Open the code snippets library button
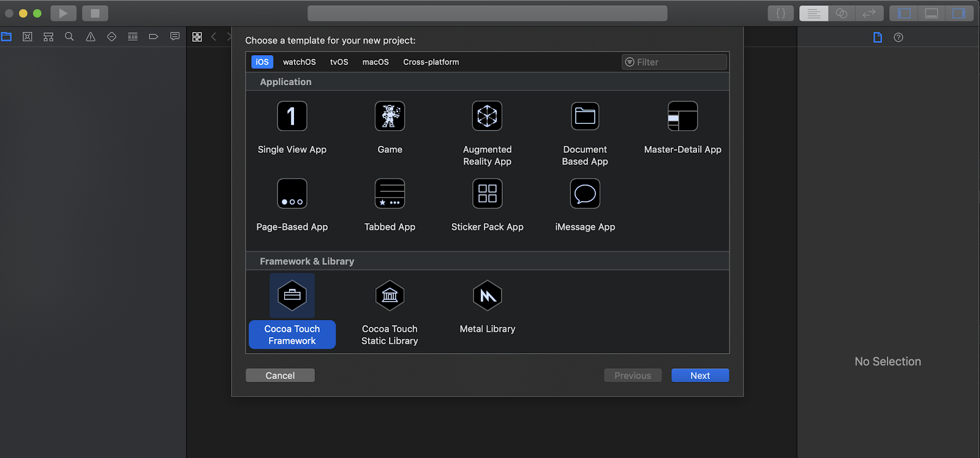Image resolution: width=980 pixels, height=458 pixels. [781, 13]
